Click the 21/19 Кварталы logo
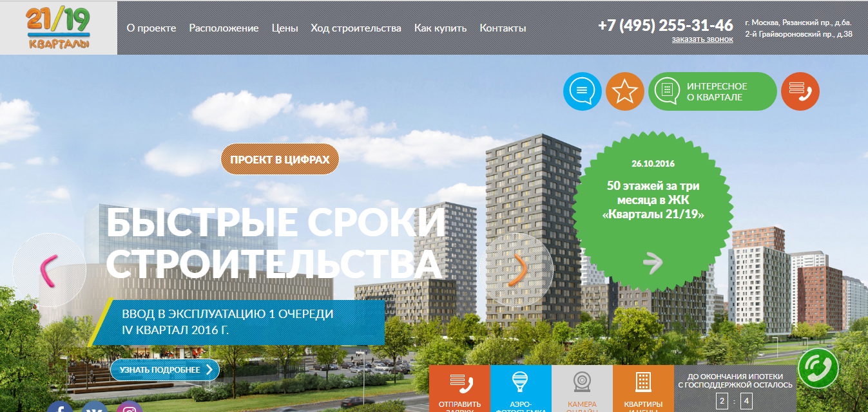 [58, 28]
